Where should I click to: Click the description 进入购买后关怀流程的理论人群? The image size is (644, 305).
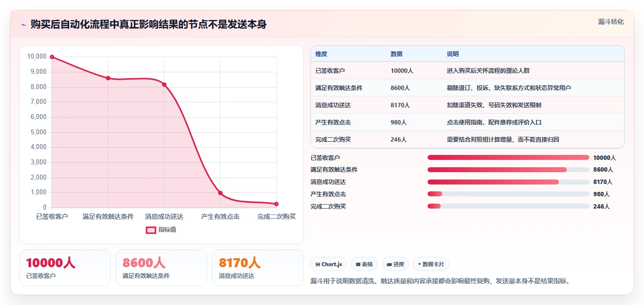point(488,71)
